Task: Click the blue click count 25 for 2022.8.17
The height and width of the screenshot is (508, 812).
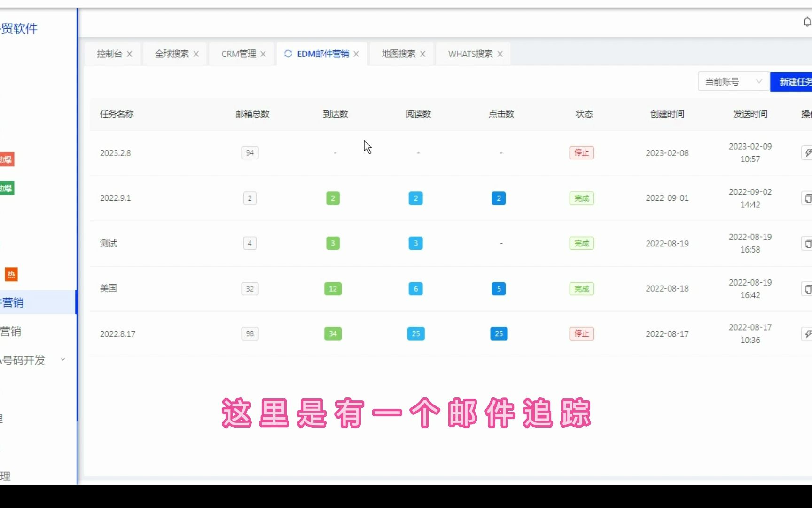Action: [499, 334]
